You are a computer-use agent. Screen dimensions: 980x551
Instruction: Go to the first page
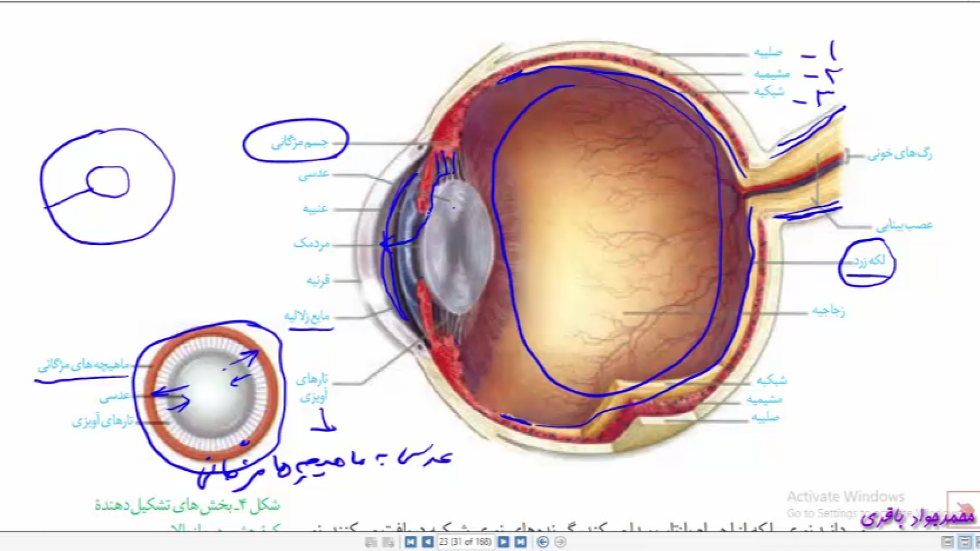coord(410,542)
